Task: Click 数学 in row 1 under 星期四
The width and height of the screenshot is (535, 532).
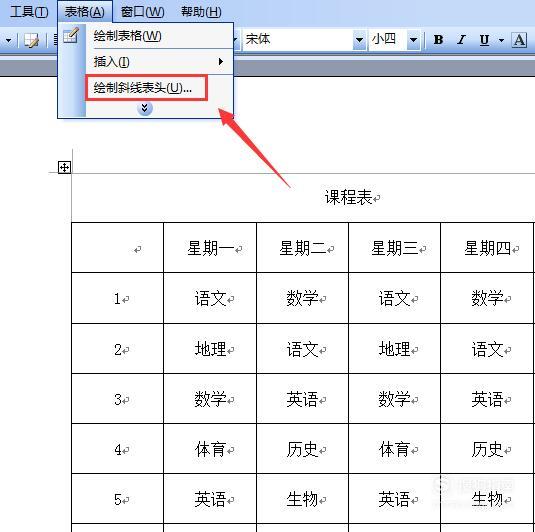Action: pyautogui.click(x=487, y=298)
